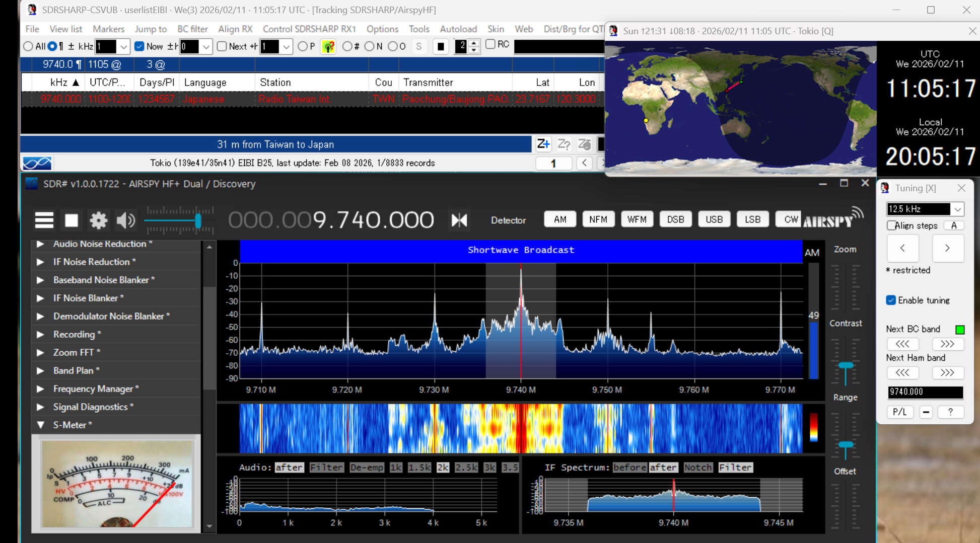
Task: Click the audio volume slider handle
Action: [198, 220]
